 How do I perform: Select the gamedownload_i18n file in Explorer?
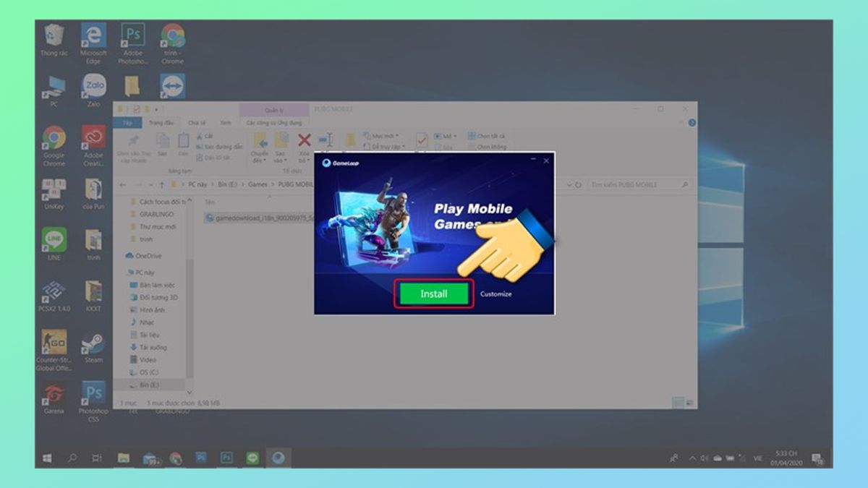point(259,217)
